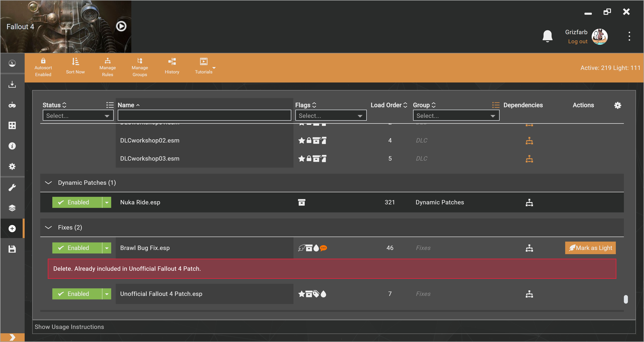The image size is (644, 342).
Task: Sort by Flags column header
Action: point(306,105)
